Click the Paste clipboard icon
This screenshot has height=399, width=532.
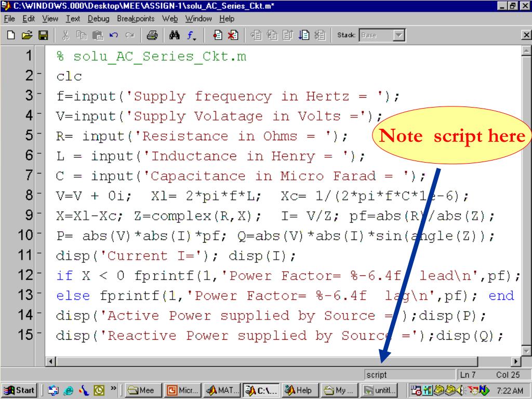[x=98, y=35]
